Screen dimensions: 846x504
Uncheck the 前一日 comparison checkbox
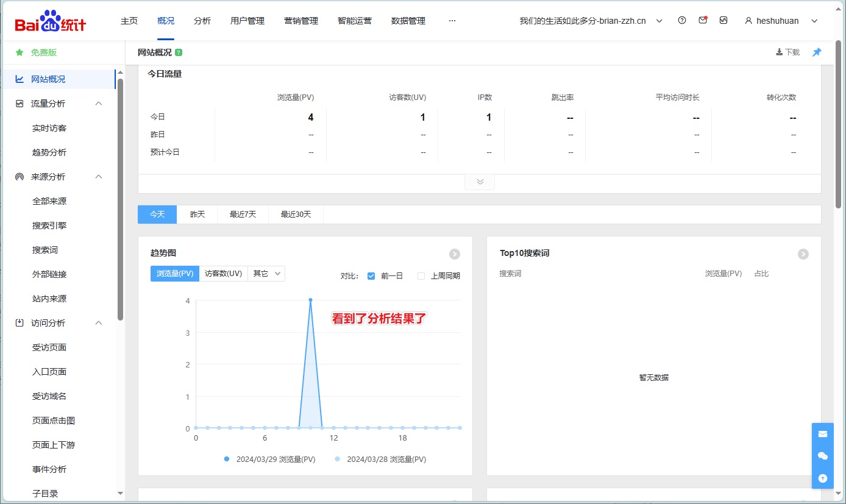click(x=371, y=275)
